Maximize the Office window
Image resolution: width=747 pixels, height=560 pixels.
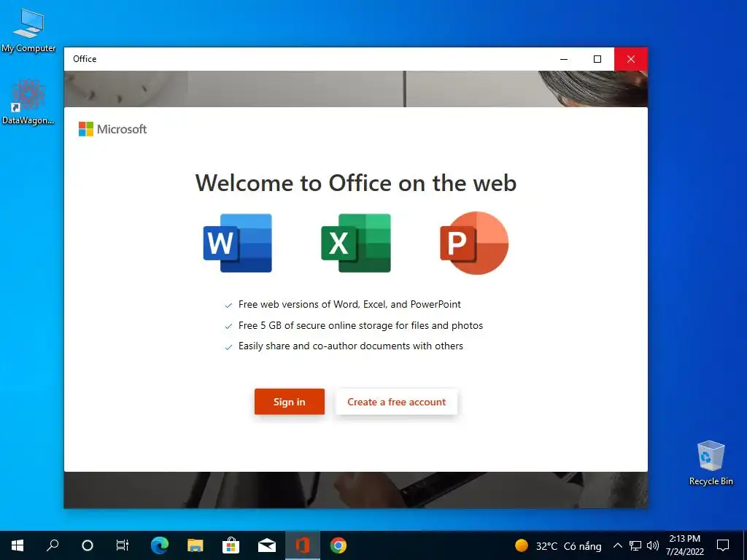pyautogui.click(x=597, y=59)
